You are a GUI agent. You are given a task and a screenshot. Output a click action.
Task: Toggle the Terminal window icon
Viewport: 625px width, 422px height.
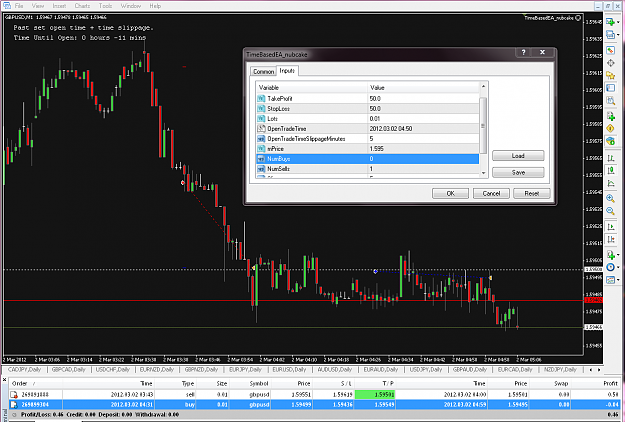click(610, 88)
